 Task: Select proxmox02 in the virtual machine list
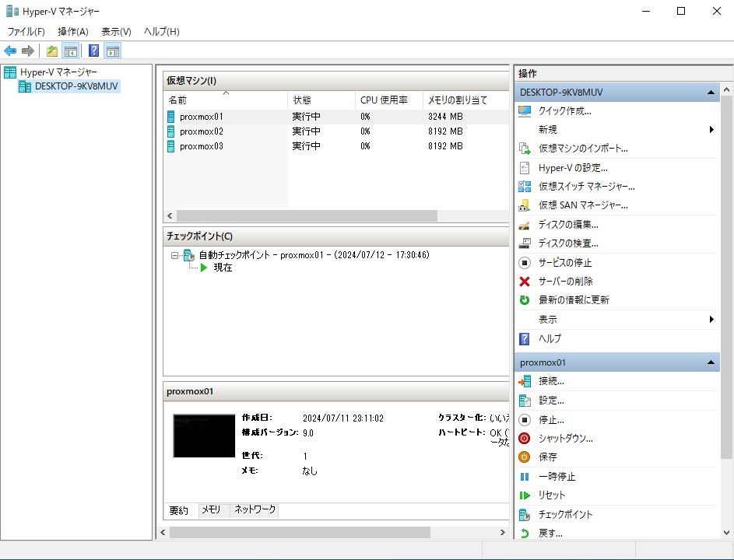click(201, 131)
